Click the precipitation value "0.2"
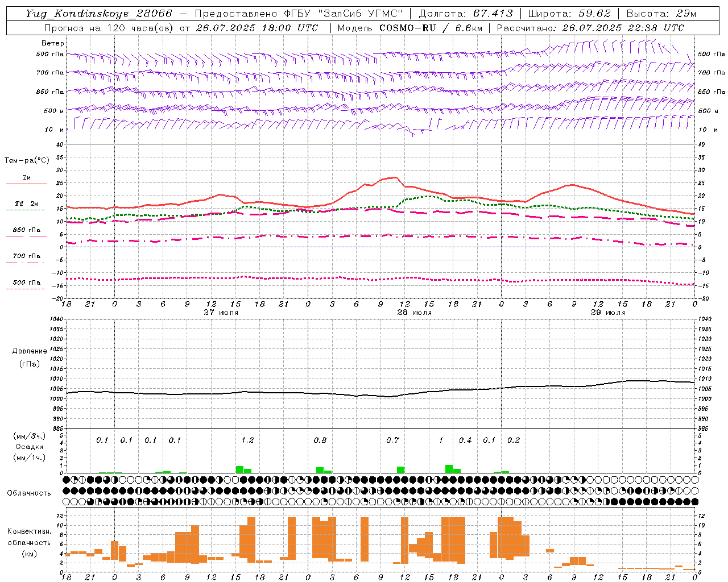The height and width of the screenshot is (582, 728). coord(514,440)
